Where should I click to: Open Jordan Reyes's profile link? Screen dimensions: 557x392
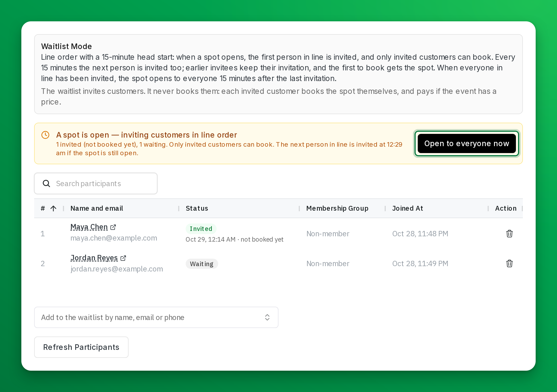(94, 258)
